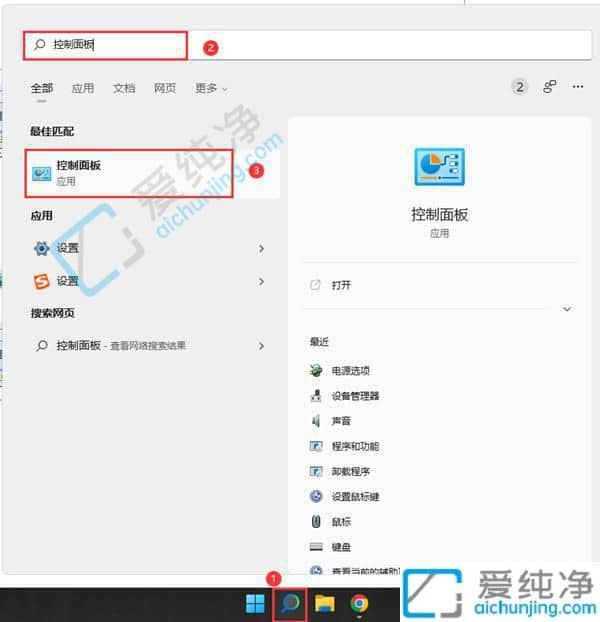Open recent item 设置鼠标键

point(355,497)
